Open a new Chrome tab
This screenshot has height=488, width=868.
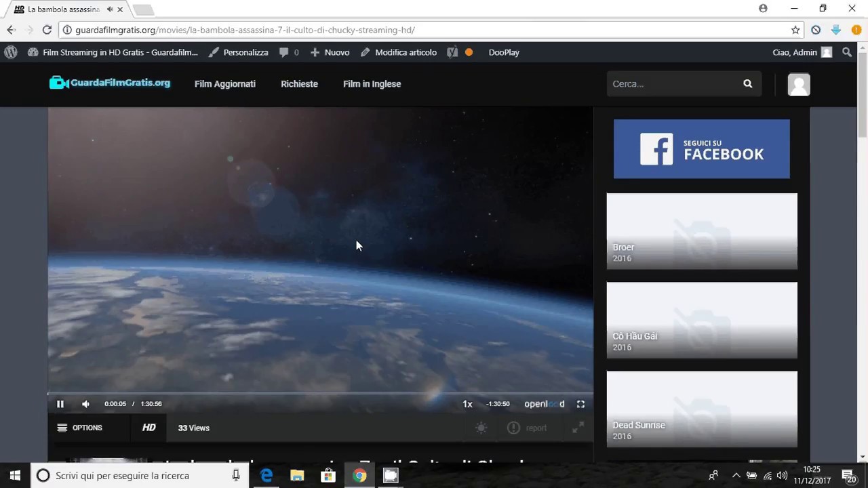[x=142, y=9]
